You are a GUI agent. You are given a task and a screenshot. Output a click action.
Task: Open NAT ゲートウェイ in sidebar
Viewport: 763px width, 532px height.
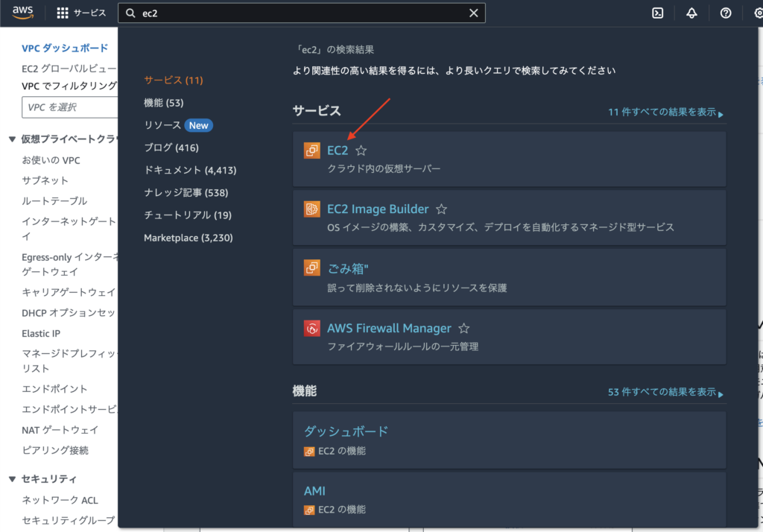pos(60,430)
